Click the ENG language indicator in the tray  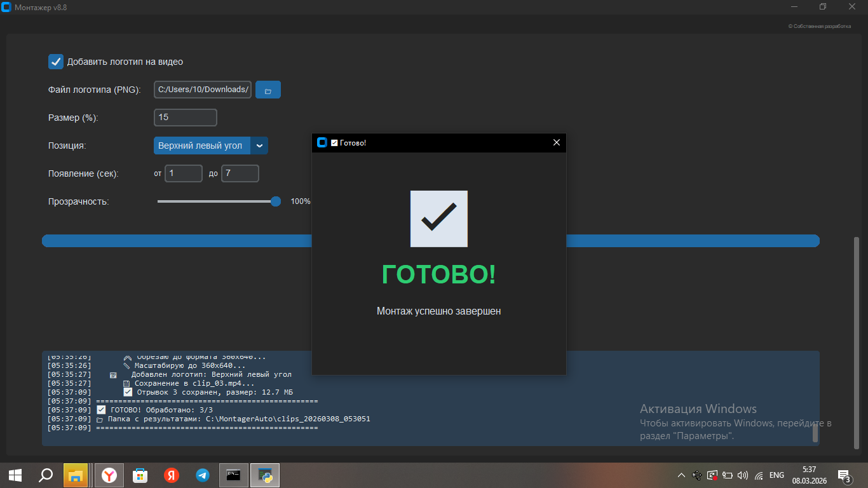pyautogui.click(x=776, y=475)
